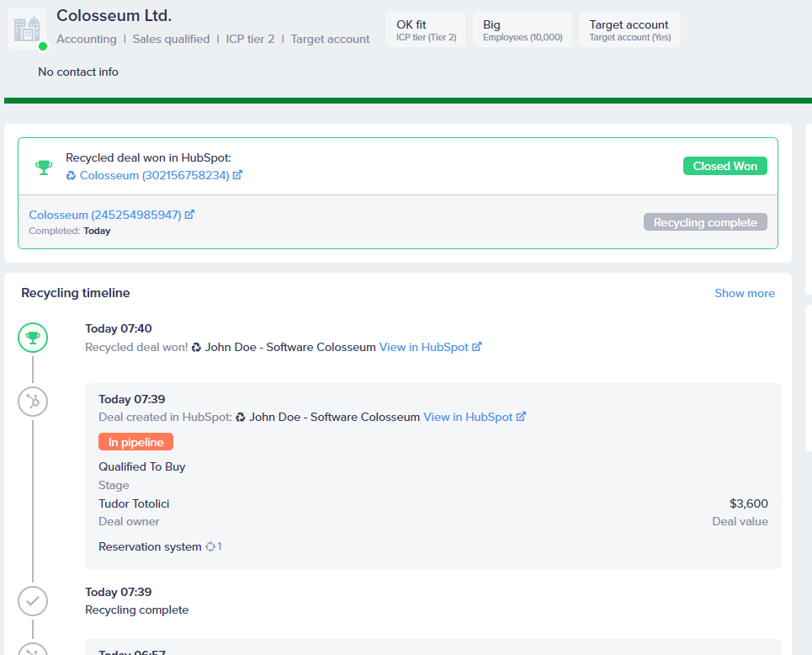Click the Colosseum Ltd. company name
The height and width of the screenshot is (655, 812).
click(x=114, y=15)
